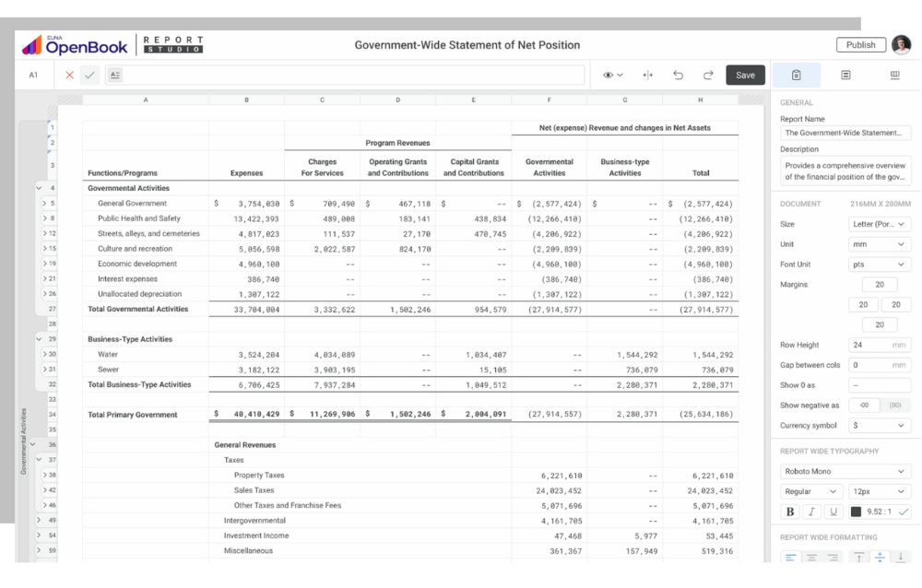Select column H header
Screen dimensions: 922x588
coord(701,100)
